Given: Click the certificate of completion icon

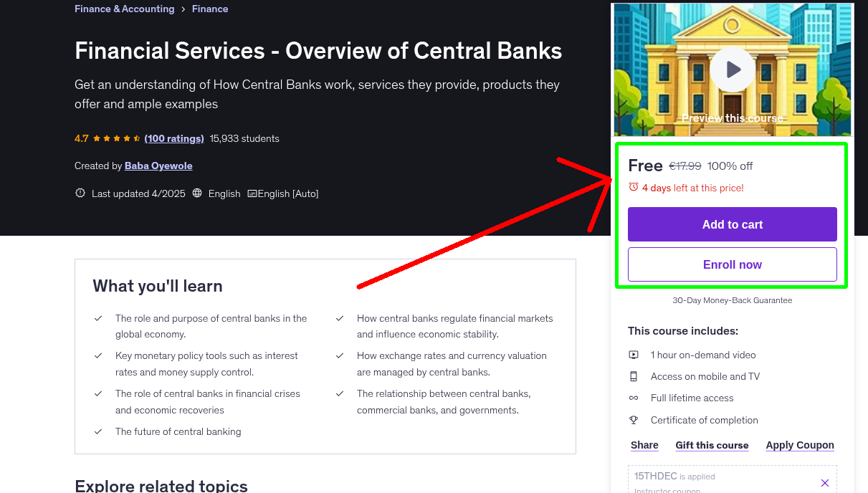Looking at the screenshot, I should [x=634, y=420].
